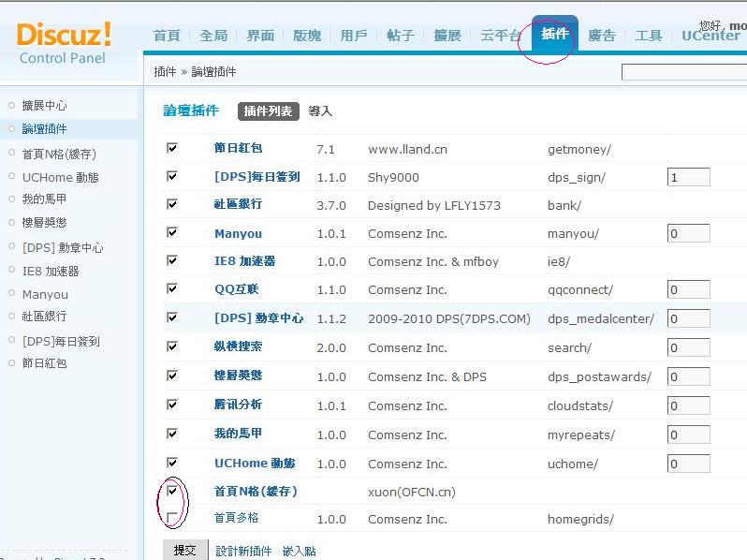Image resolution: width=747 pixels, height=560 pixels.
Task: Open Manyou in the sidebar
Action: [x=45, y=295]
